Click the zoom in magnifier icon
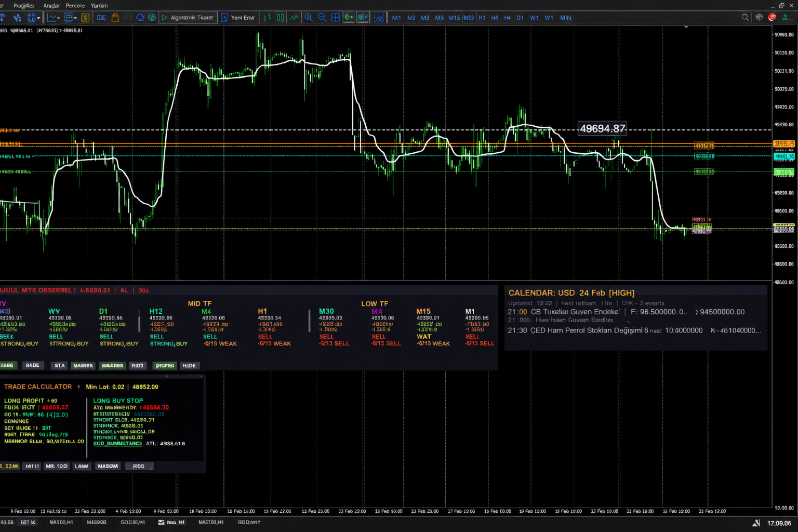The height and width of the screenshot is (532, 798). 309,18
